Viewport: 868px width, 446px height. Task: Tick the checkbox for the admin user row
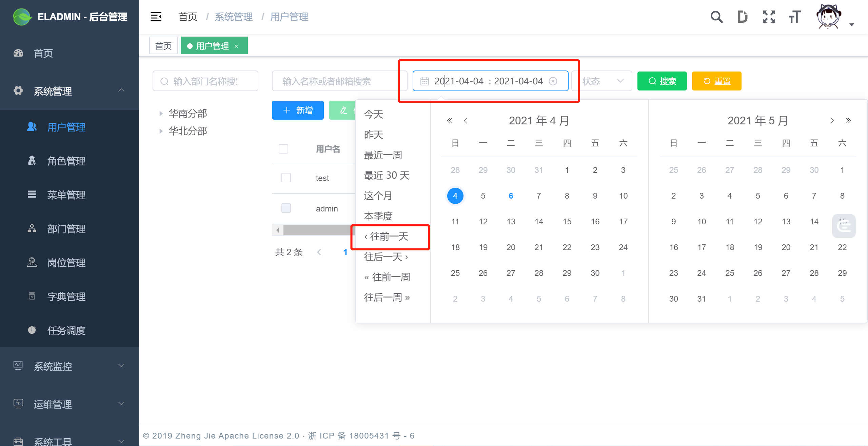286,208
